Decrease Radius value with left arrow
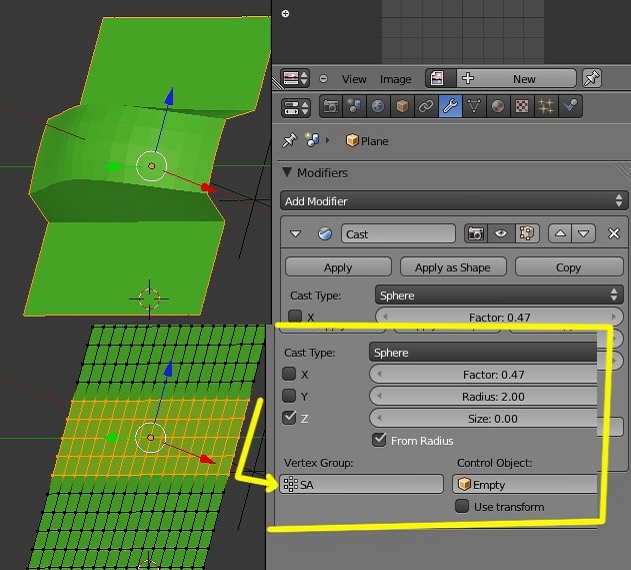The height and width of the screenshot is (570, 631). [x=379, y=397]
